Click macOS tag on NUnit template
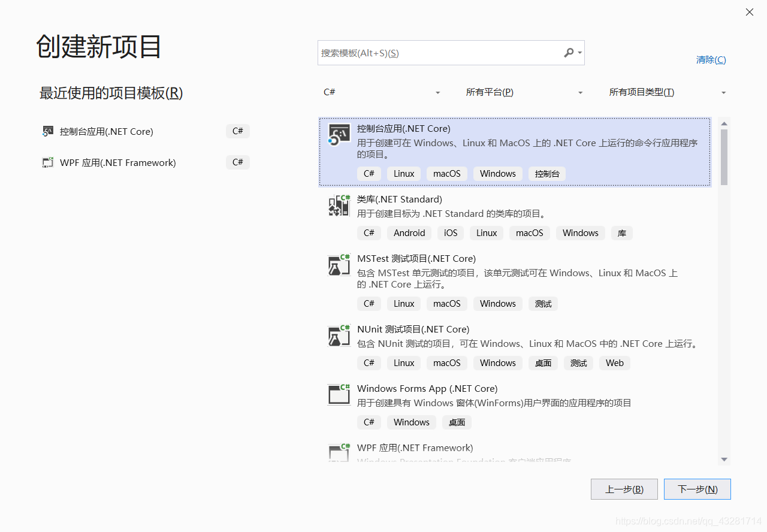This screenshot has height=532, width=767. [447, 363]
